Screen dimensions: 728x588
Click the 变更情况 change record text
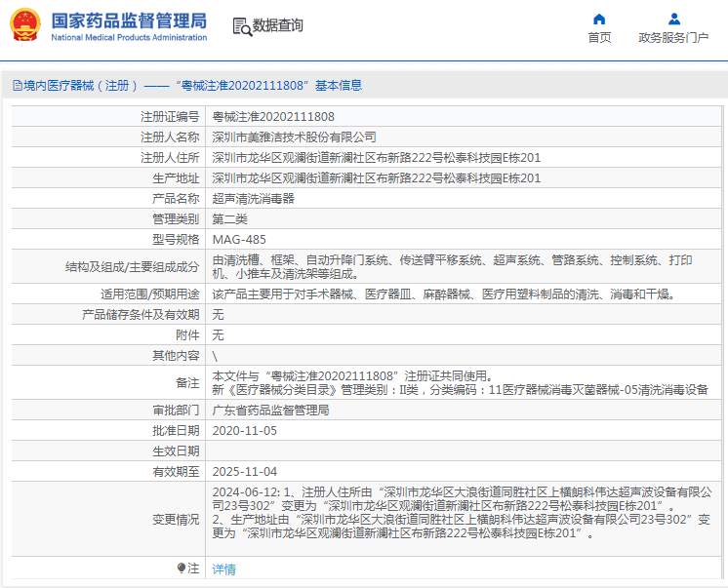tap(462, 512)
